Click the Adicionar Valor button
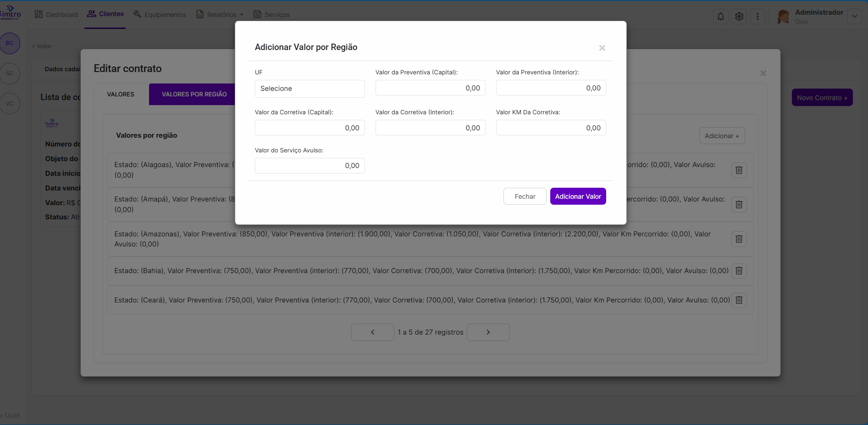This screenshot has width=868, height=425. pos(578,196)
